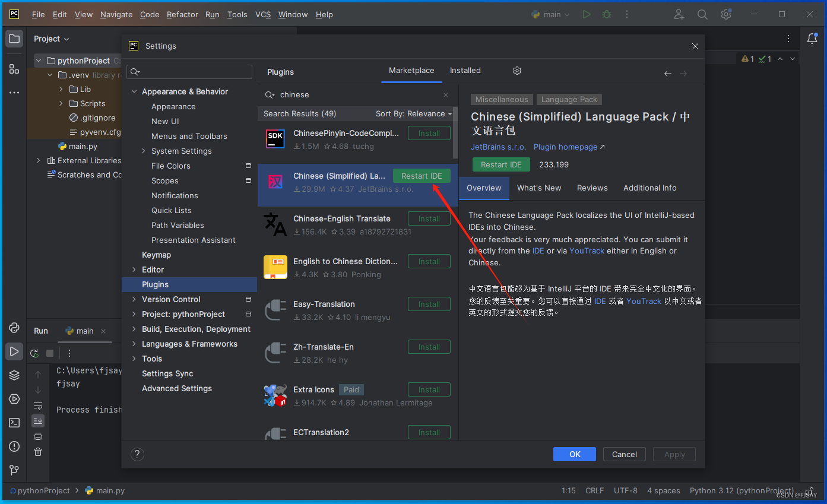Open the Problems tool window icon
The width and height of the screenshot is (827, 504).
[14, 446]
